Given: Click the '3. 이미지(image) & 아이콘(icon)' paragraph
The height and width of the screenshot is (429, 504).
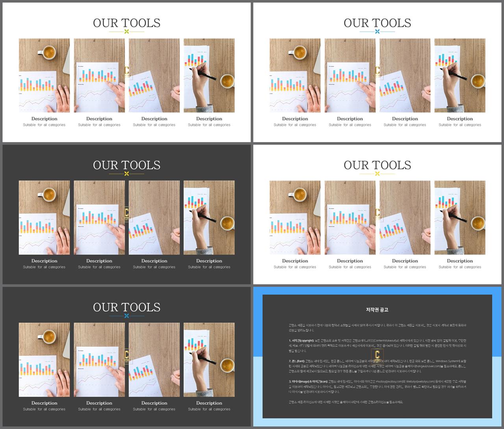Looking at the screenshot, I should [377, 386].
